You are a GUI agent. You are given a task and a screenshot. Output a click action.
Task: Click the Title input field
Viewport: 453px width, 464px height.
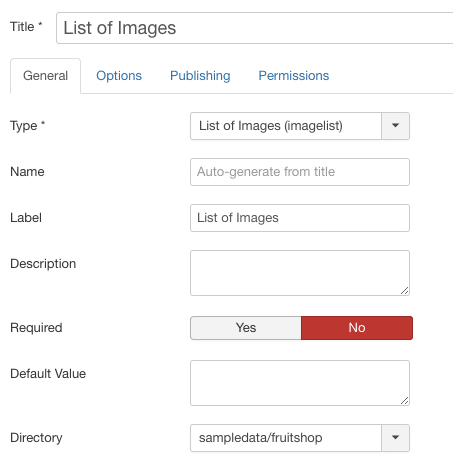tap(255, 28)
